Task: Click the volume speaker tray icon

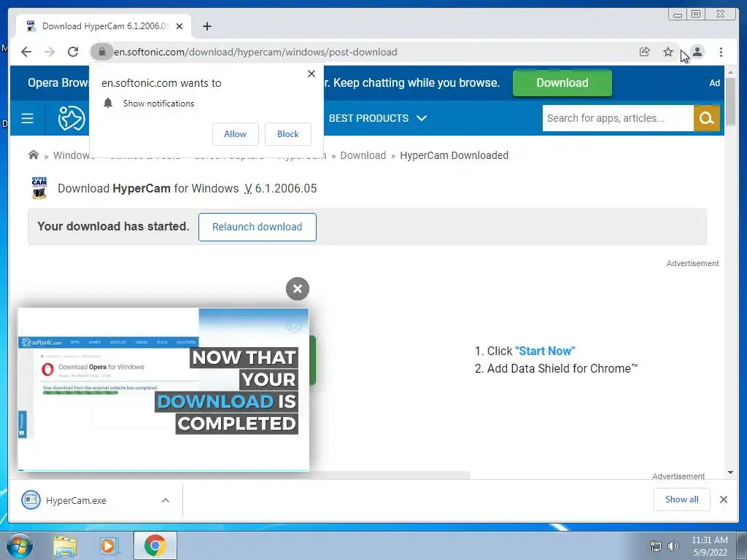Action: pos(673,545)
